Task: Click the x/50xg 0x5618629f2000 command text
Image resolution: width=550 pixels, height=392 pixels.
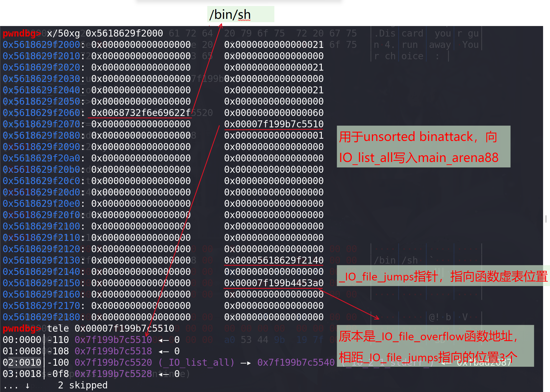Action: pyautogui.click(x=105, y=33)
